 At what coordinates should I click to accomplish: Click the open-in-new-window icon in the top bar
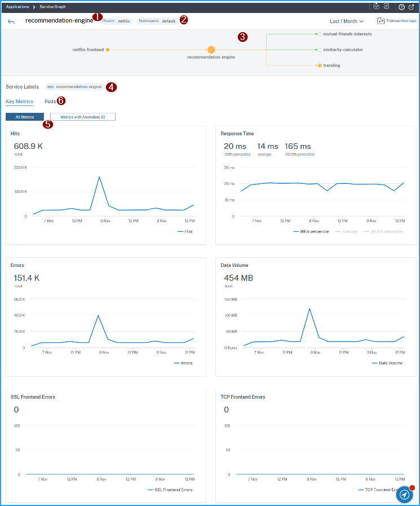point(412,7)
